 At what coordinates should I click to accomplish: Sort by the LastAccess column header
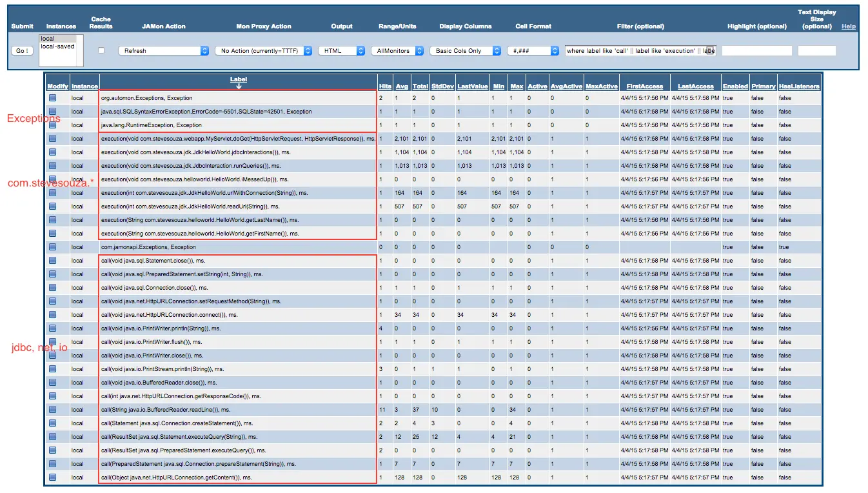[x=695, y=86]
